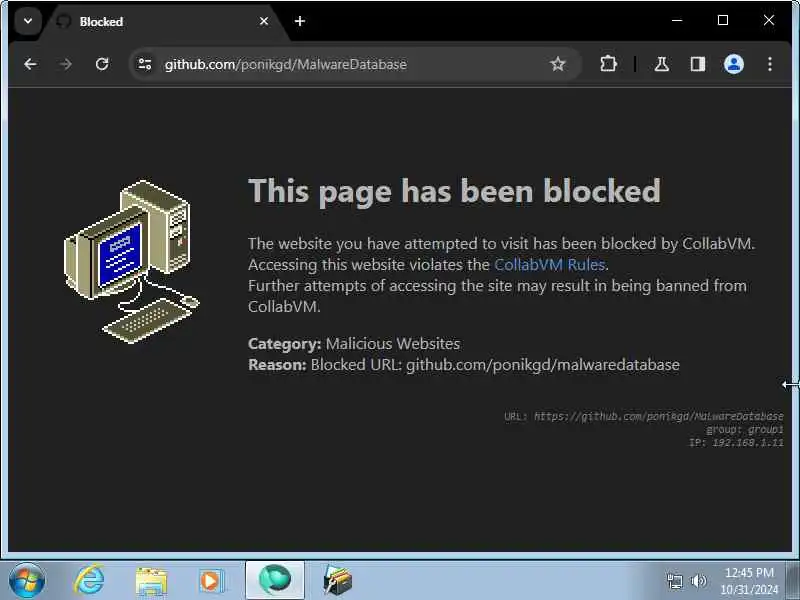
Task: Close the browser window
Action: (x=769, y=20)
